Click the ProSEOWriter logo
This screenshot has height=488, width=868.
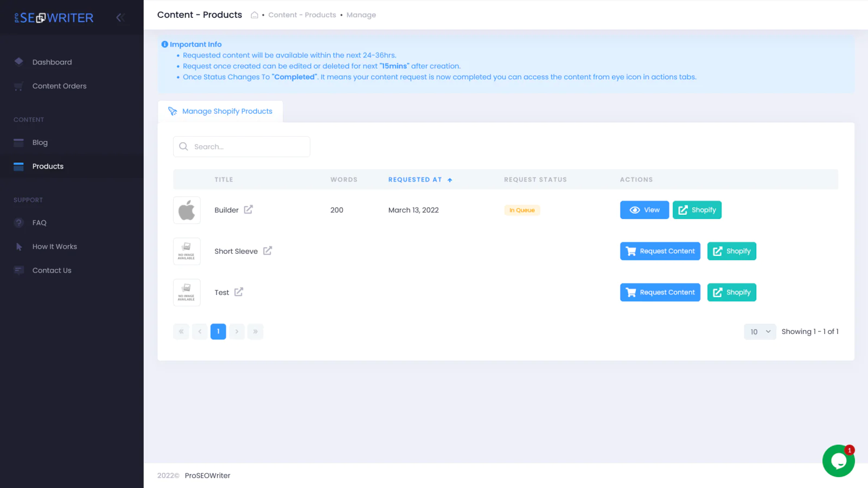coord(54,18)
